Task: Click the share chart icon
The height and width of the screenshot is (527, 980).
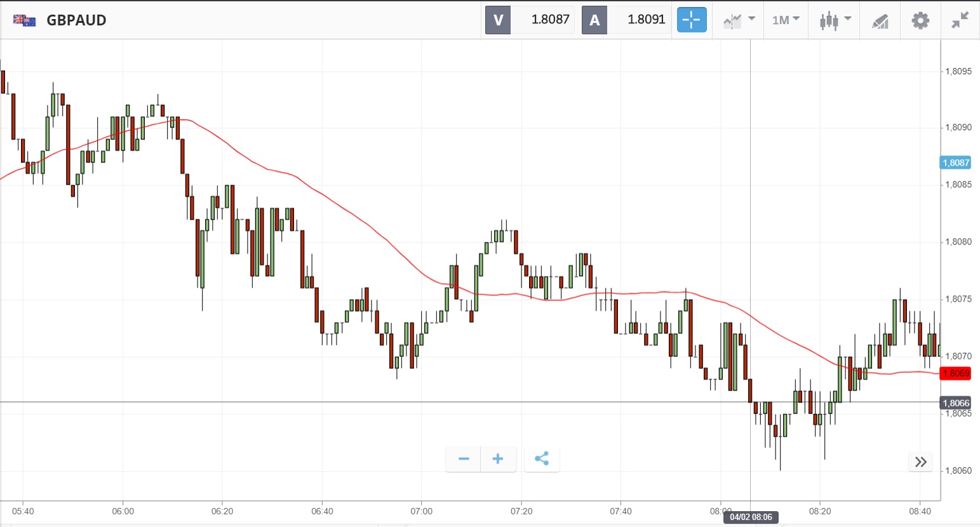Action: 542,459
